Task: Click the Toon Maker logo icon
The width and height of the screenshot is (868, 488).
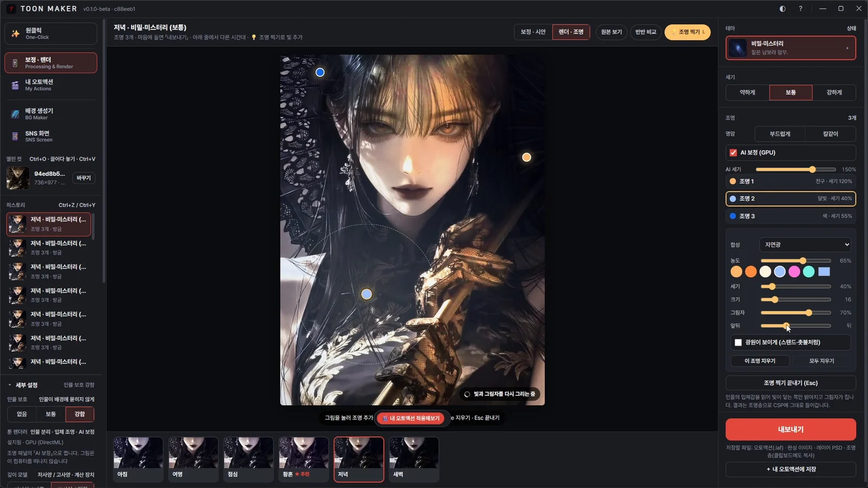Action: click(x=11, y=9)
